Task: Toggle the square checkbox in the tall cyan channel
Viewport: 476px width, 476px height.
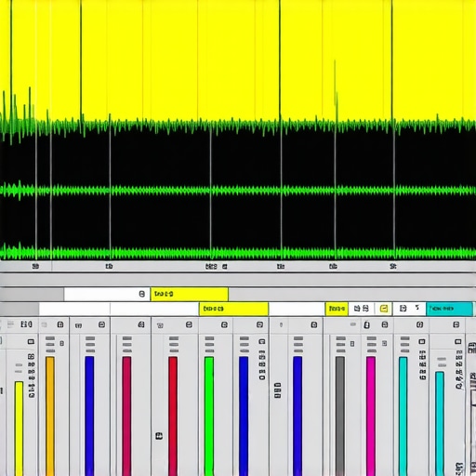Action: (422, 341)
